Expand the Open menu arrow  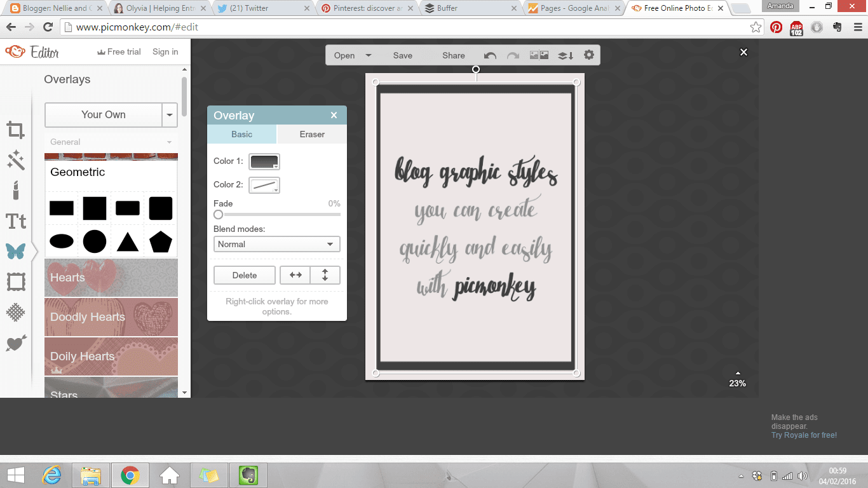[369, 55]
